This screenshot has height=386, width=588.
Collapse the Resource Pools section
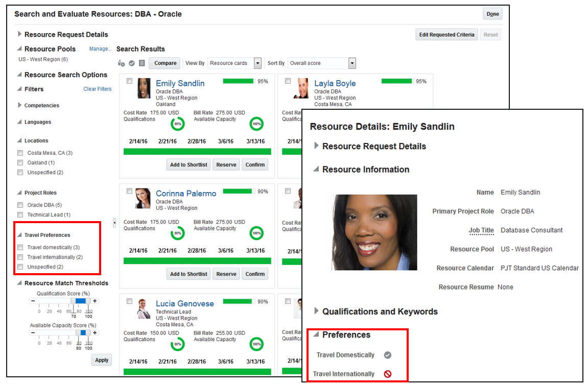pyautogui.click(x=19, y=49)
